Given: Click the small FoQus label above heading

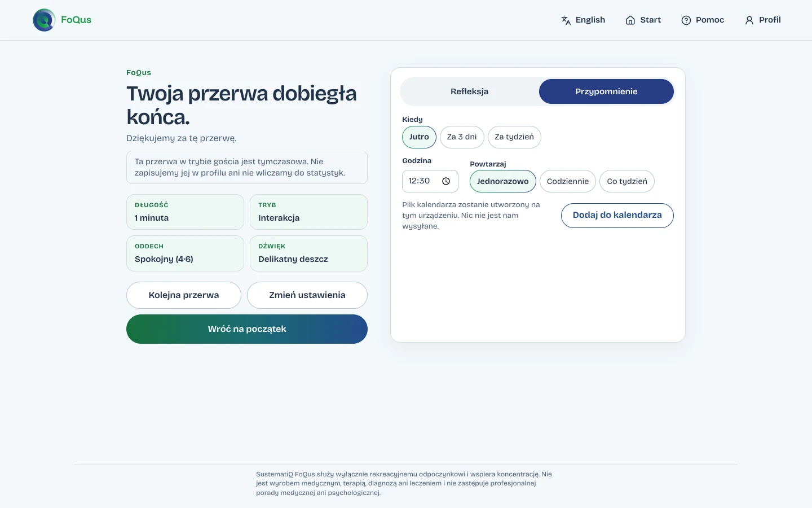Looking at the screenshot, I should click(x=139, y=73).
